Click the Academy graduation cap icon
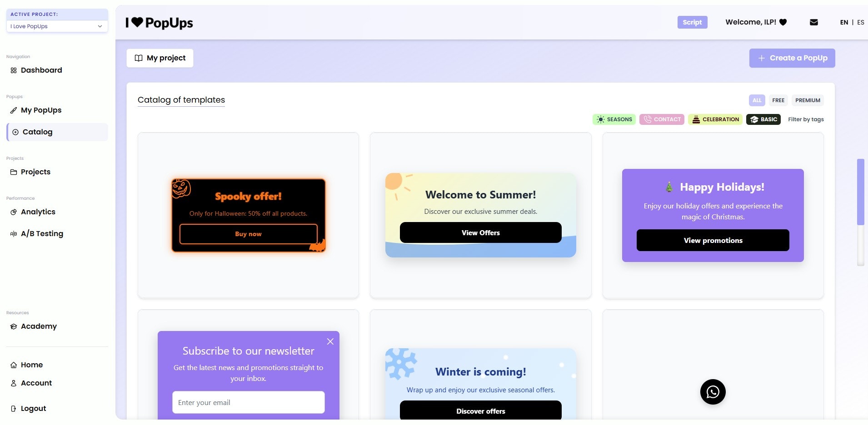 [x=14, y=326]
